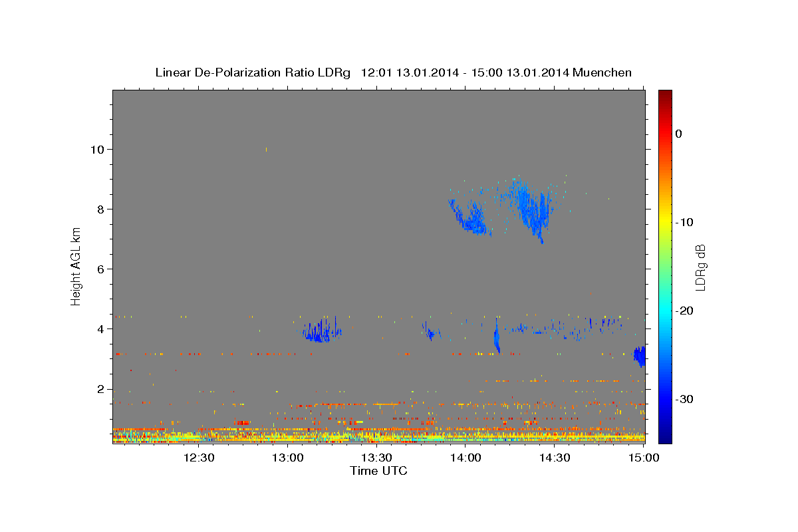Click the dark blue bottom of the colorbar
Image resolution: width=798 pixels, height=532 pixels.
pos(665,438)
